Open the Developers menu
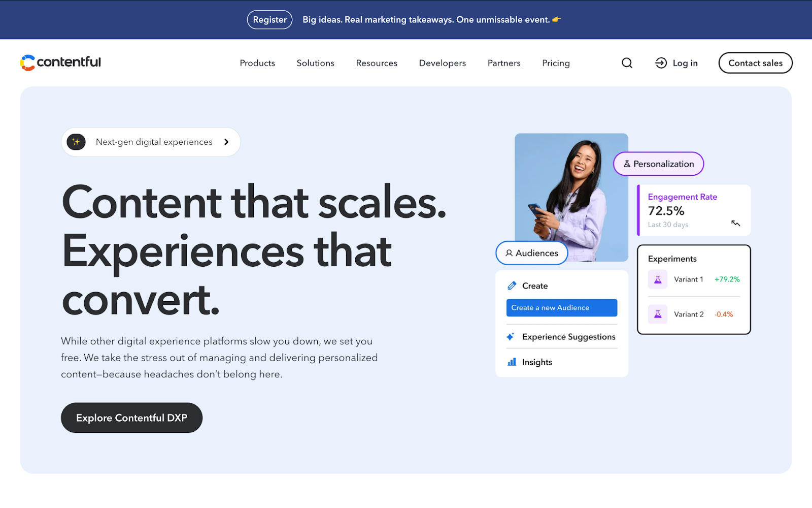Viewport: 812px width, 508px height. pyautogui.click(x=443, y=63)
